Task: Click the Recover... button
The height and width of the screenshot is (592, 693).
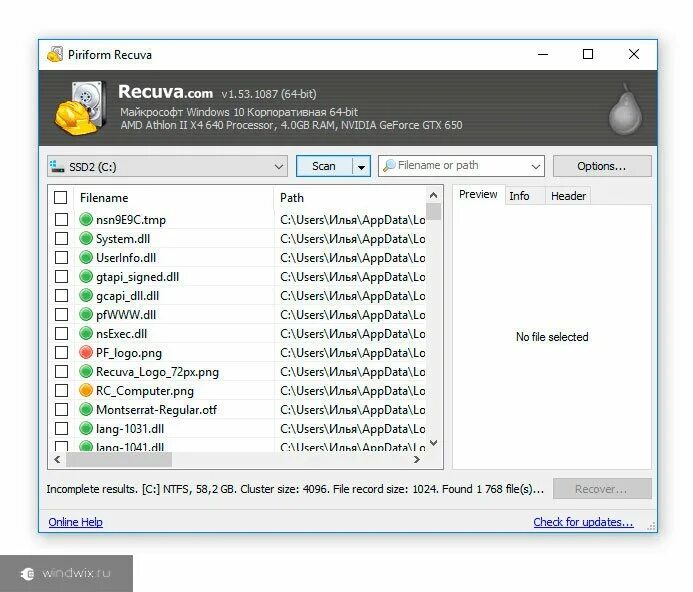Action: tap(602, 489)
